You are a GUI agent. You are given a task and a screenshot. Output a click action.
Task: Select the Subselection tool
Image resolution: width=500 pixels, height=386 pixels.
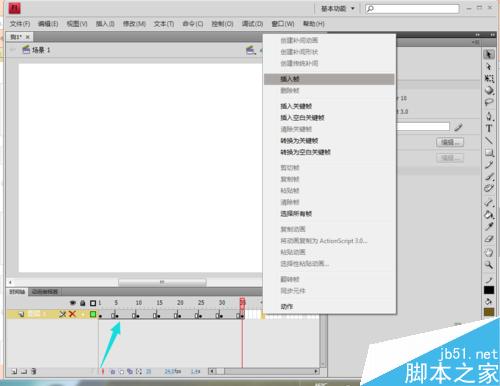[x=489, y=67]
